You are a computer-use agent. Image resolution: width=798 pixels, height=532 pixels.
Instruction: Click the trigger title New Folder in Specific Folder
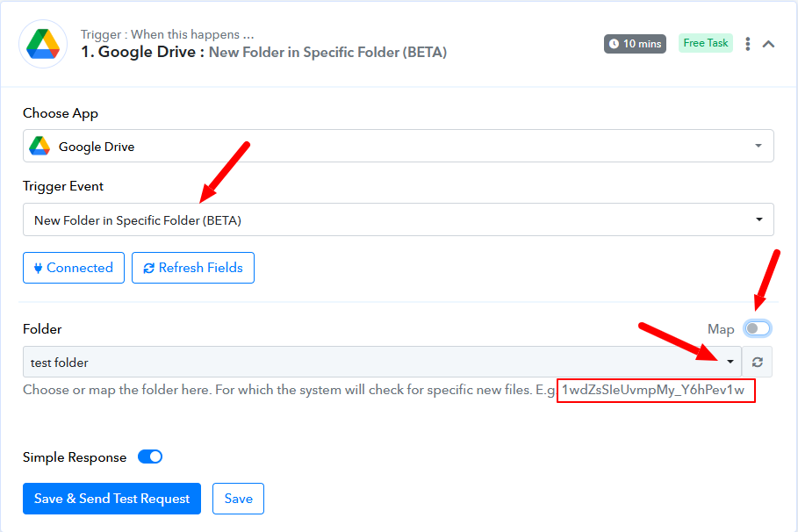click(x=327, y=53)
